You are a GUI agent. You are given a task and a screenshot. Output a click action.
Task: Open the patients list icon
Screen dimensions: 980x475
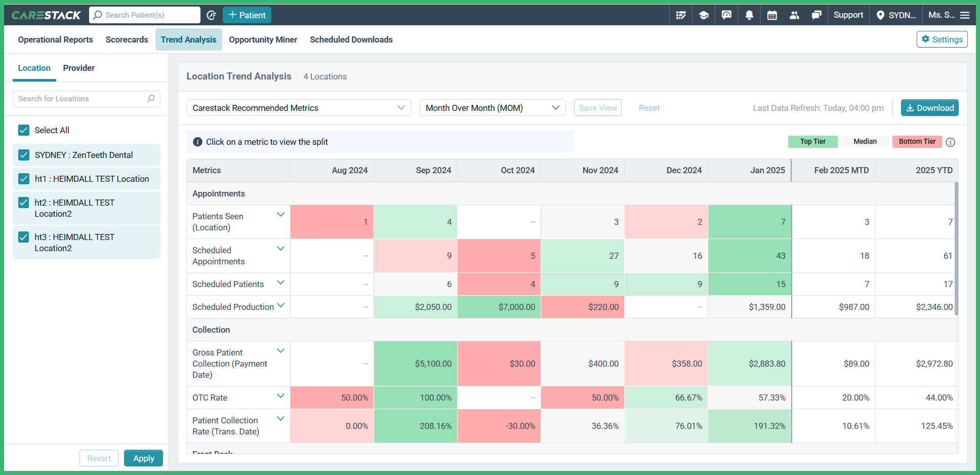(x=794, y=15)
